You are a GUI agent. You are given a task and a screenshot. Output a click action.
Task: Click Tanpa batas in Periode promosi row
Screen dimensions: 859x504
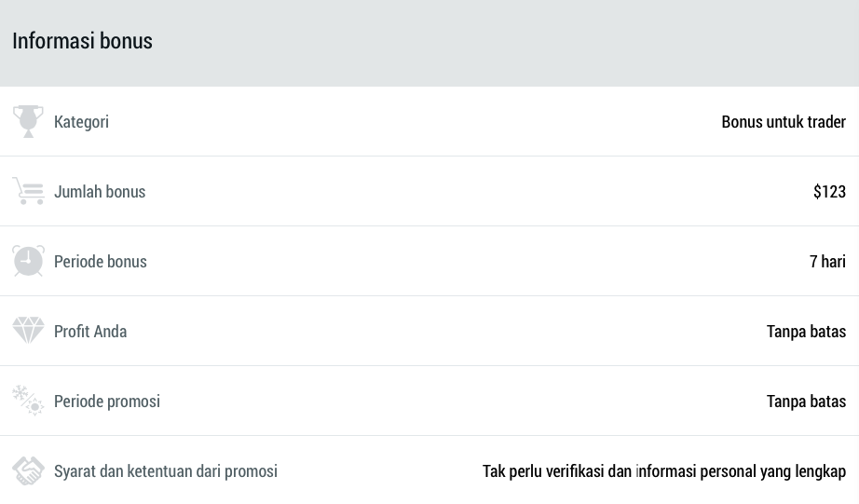[x=806, y=402]
